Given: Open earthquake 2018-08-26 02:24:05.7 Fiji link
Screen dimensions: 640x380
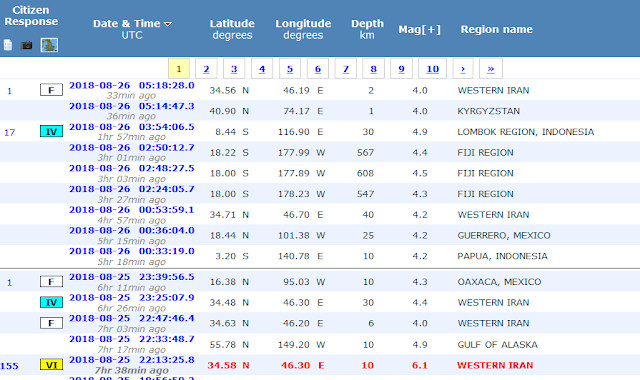Looking at the screenshot, I should click(131, 189).
